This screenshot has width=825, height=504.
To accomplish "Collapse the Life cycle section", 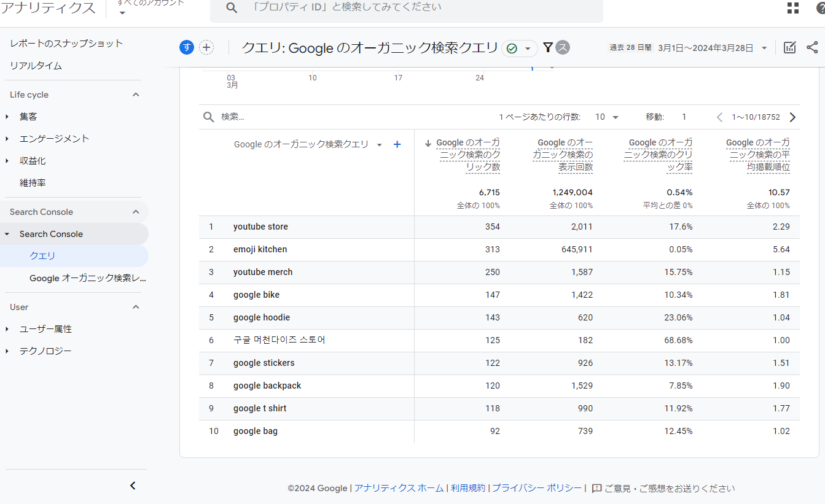I will (x=136, y=95).
